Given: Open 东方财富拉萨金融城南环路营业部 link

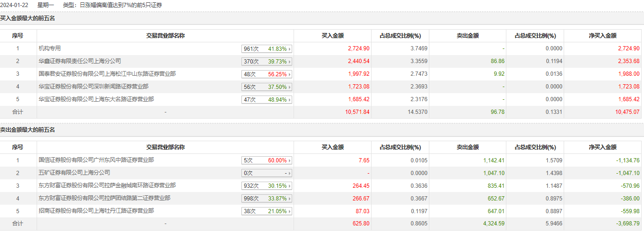Looking at the screenshot, I should coord(107,185).
